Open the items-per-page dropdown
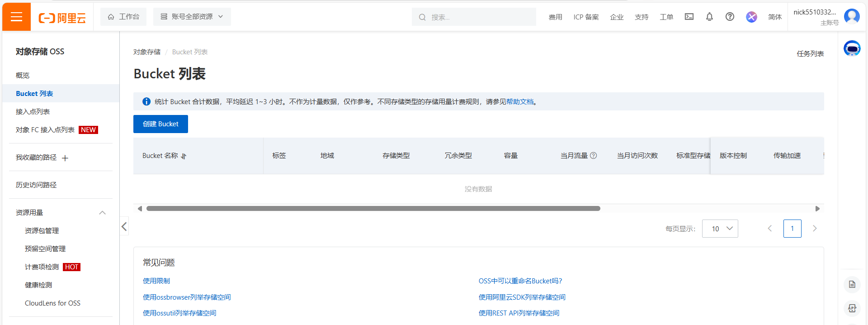The image size is (868, 325). click(720, 229)
